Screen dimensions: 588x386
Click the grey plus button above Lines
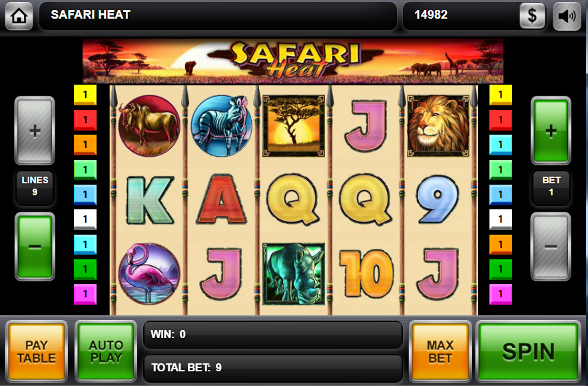click(35, 131)
